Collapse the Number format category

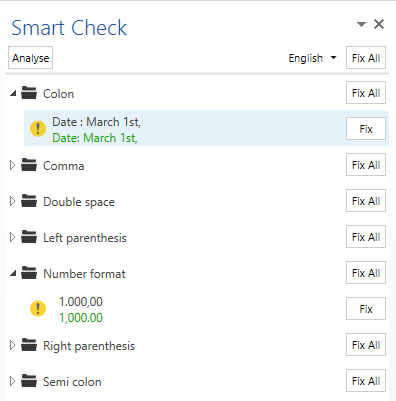pos(13,273)
